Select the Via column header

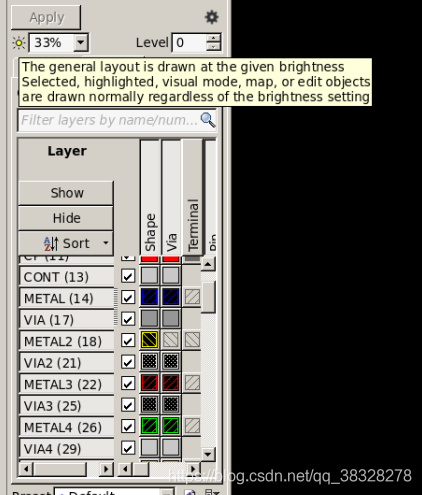click(x=172, y=197)
